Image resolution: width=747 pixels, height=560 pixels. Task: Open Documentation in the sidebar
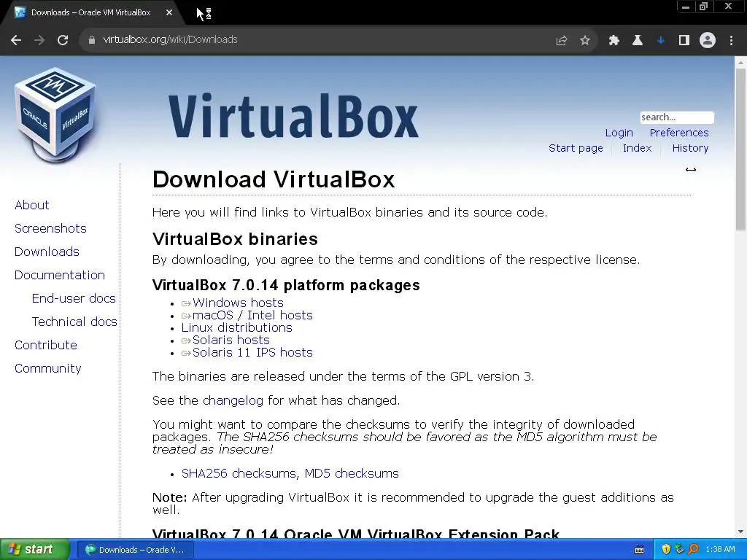[60, 275]
